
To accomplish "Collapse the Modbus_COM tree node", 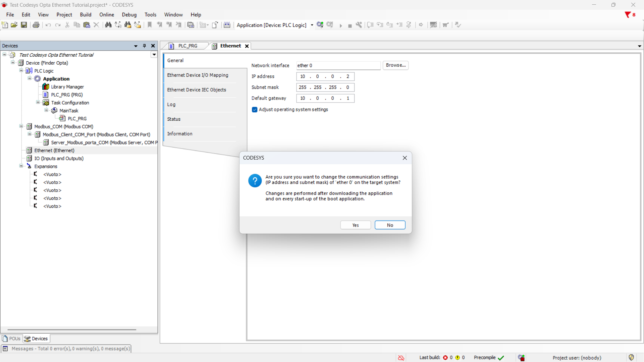I will 21,126.
